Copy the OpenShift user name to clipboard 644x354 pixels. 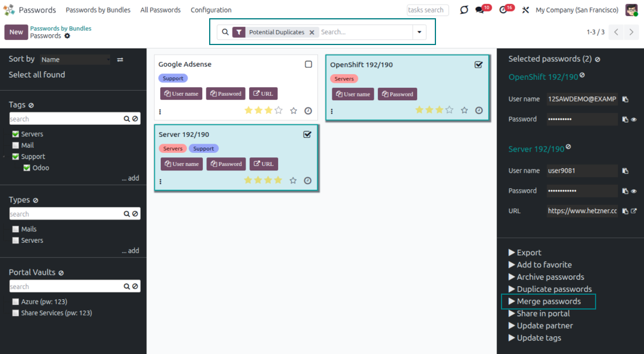pyautogui.click(x=625, y=99)
